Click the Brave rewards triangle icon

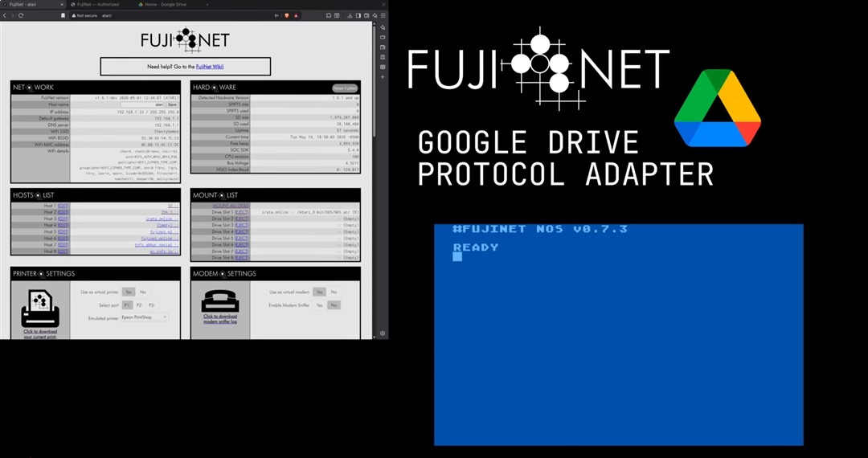pos(295,15)
